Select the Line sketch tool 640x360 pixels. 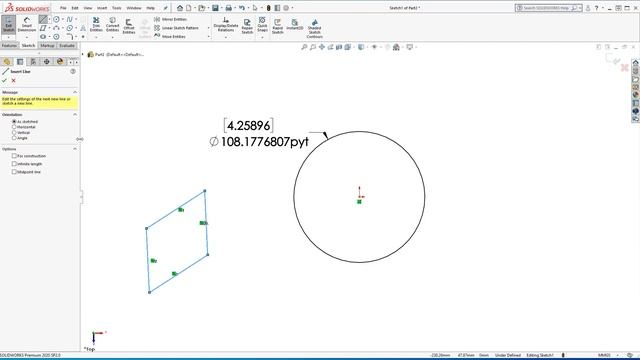(x=43, y=19)
